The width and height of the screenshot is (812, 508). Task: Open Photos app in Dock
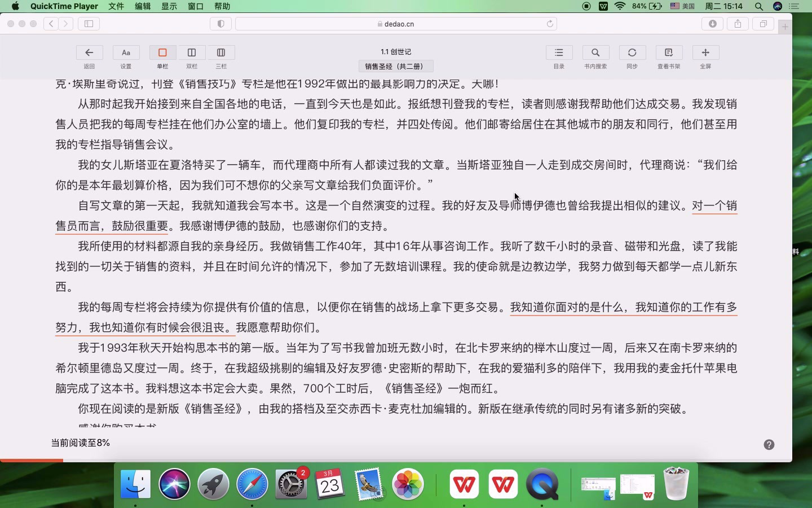(x=408, y=484)
